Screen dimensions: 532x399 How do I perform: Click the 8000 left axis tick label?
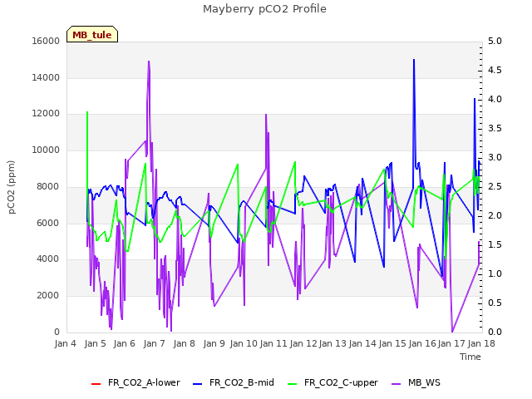48,186
